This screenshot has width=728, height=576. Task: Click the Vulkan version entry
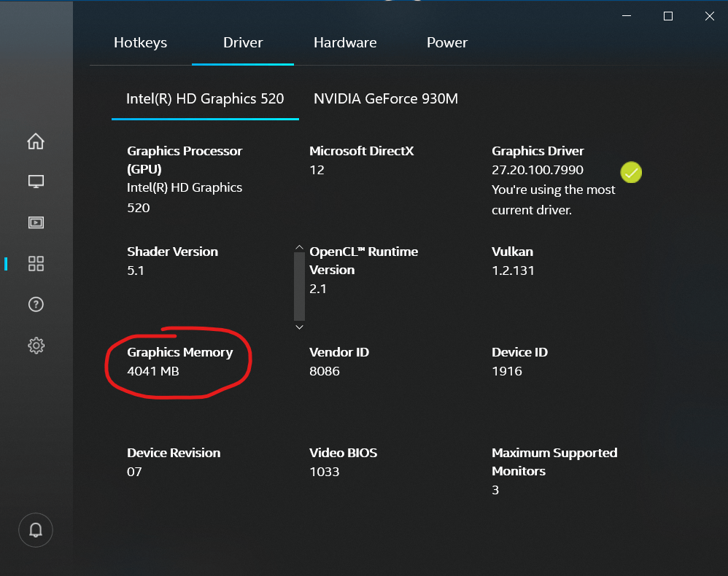coord(514,271)
